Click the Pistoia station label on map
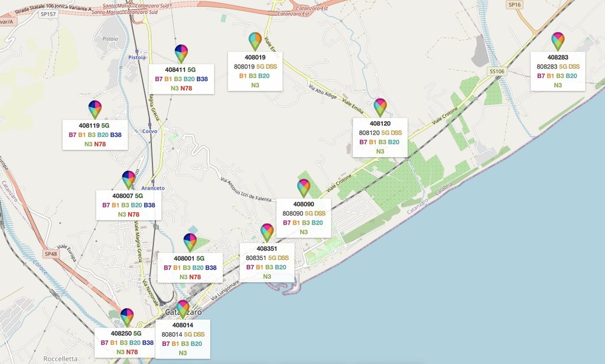 coord(137,57)
